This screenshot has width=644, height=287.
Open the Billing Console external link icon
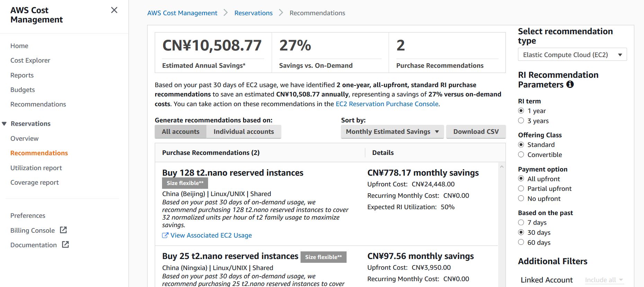pyautogui.click(x=63, y=230)
